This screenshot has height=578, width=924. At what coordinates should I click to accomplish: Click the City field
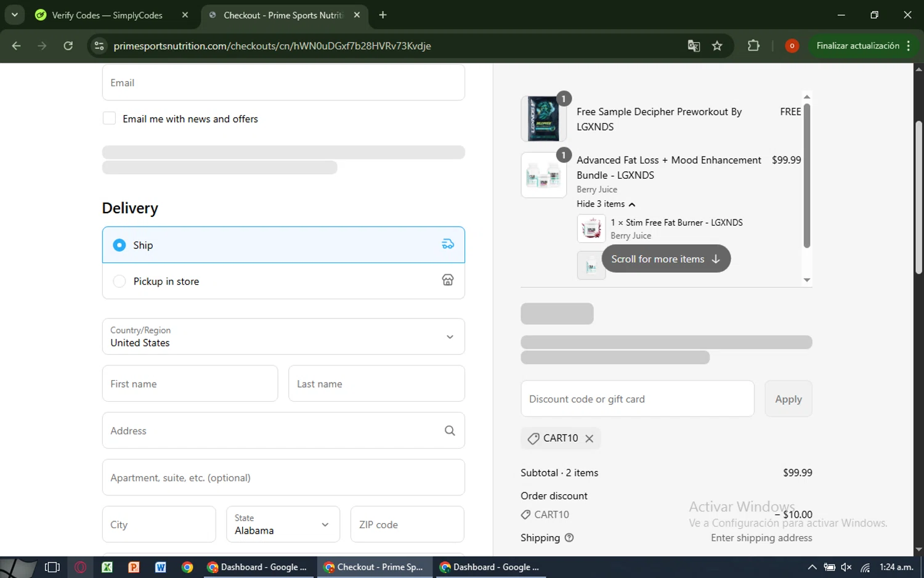coord(159,524)
